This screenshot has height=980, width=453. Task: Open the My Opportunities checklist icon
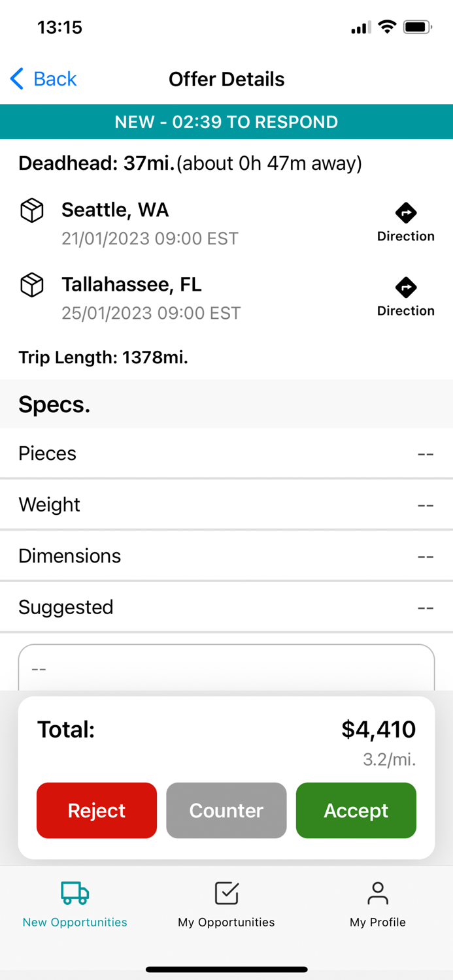pos(226,892)
